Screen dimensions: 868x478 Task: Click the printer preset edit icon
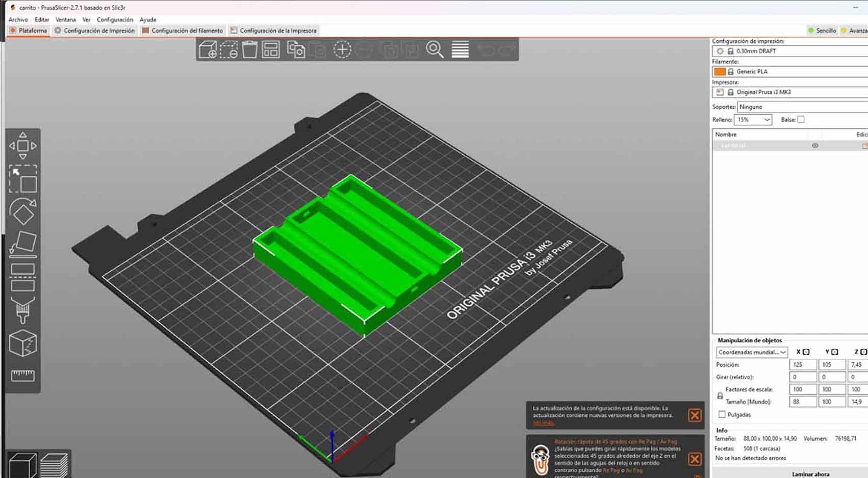720,92
